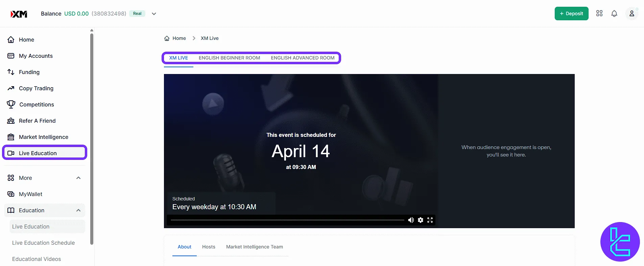Screen dimensions: 644x266
Task: Expand the account balance dropdown chevron
Action: coord(154,14)
